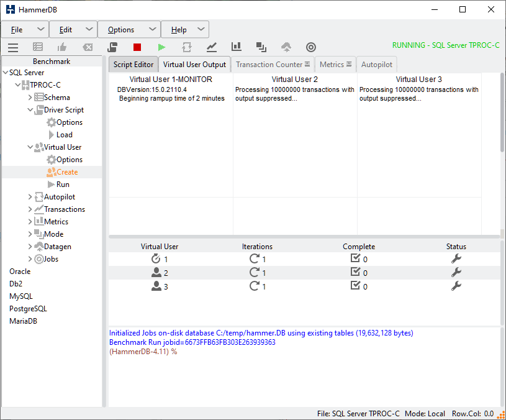Click the schema build toolbar icon

(38, 47)
